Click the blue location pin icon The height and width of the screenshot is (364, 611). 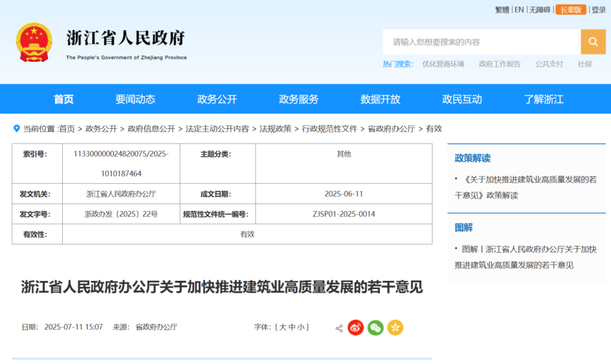[x=17, y=128]
